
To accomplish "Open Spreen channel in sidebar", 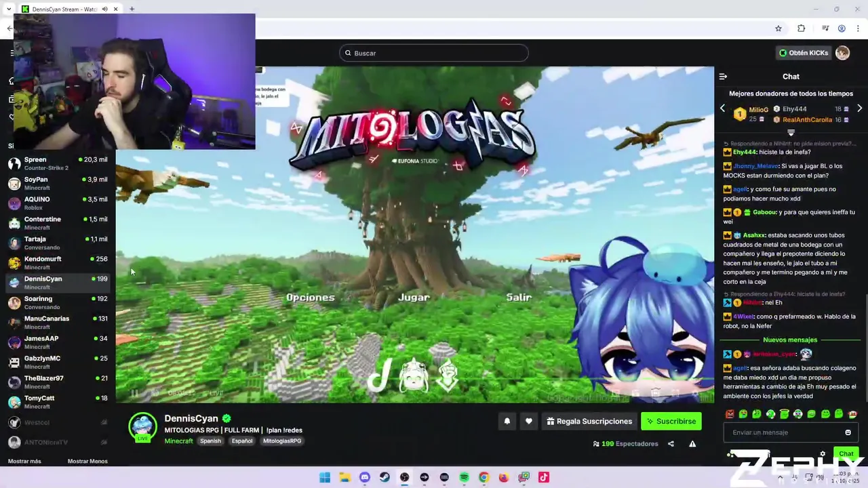I will click(x=58, y=163).
